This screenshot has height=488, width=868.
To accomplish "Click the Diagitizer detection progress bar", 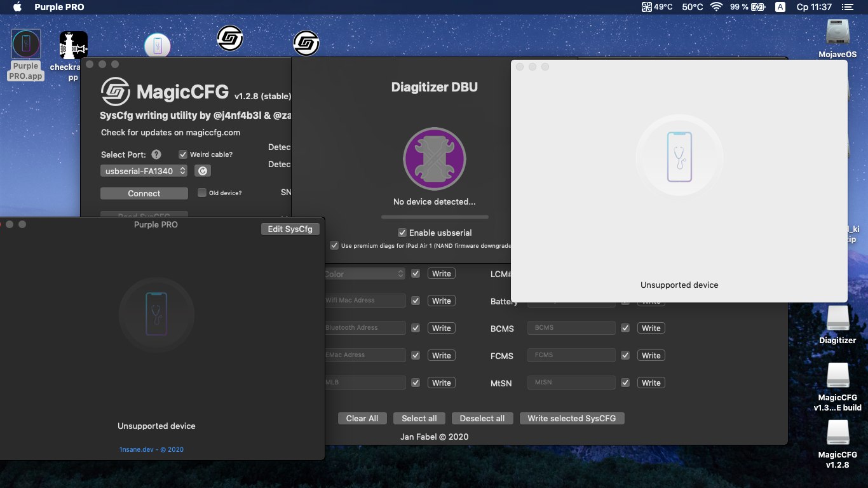I will point(435,217).
